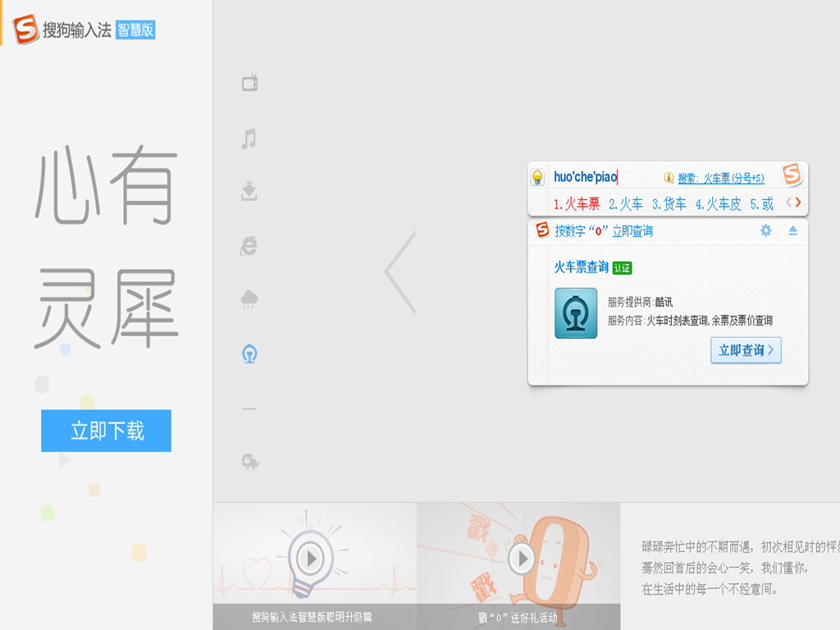Choose candidate 1. 火车票
The image size is (840, 630).
coord(577,203)
